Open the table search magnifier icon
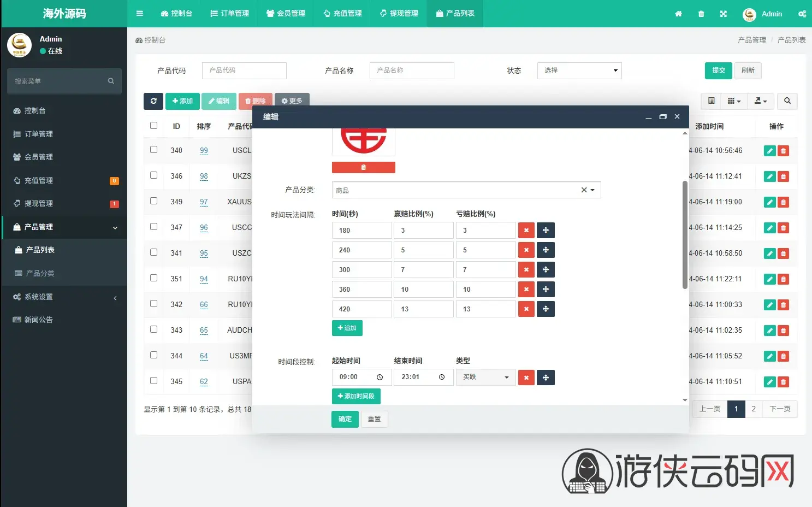The image size is (812, 507). pyautogui.click(x=787, y=101)
